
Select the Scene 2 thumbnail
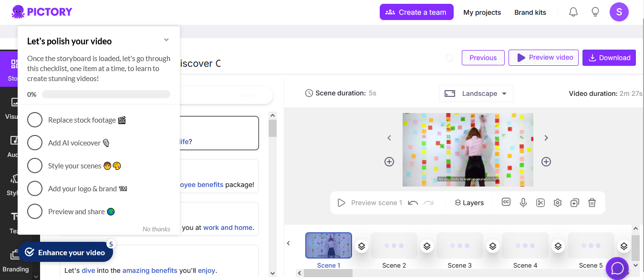pos(394,245)
